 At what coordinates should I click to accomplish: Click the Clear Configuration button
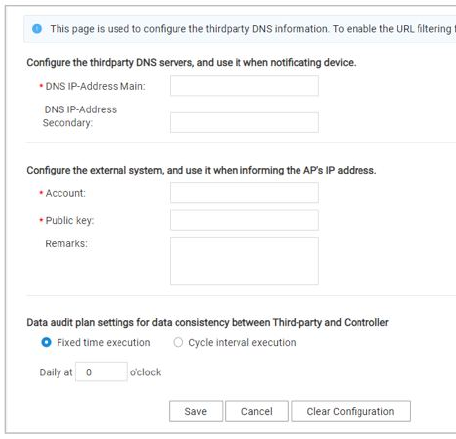tap(351, 411)
